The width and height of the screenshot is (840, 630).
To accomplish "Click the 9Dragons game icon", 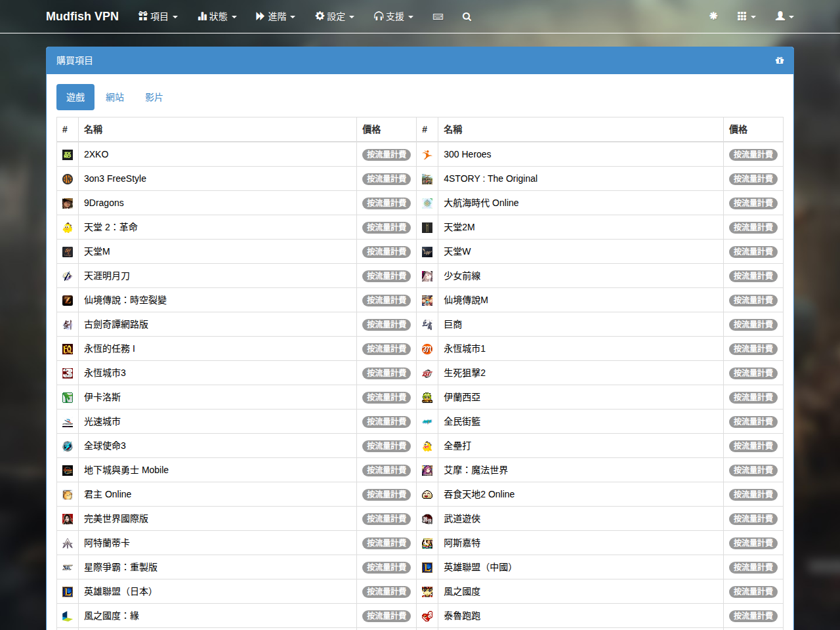I will [x=68, y=203].
